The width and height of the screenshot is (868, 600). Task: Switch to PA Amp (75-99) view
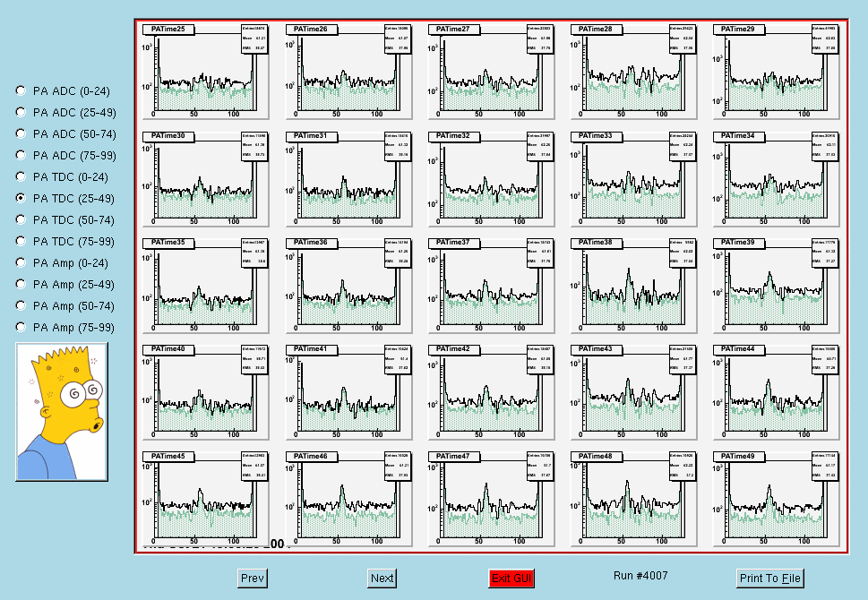(x=21, y=327)
